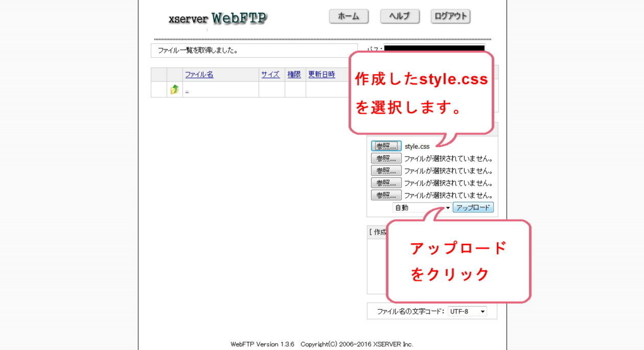Open the ヘルプ page
644x350 pixels.
click(x=399, y=16)
